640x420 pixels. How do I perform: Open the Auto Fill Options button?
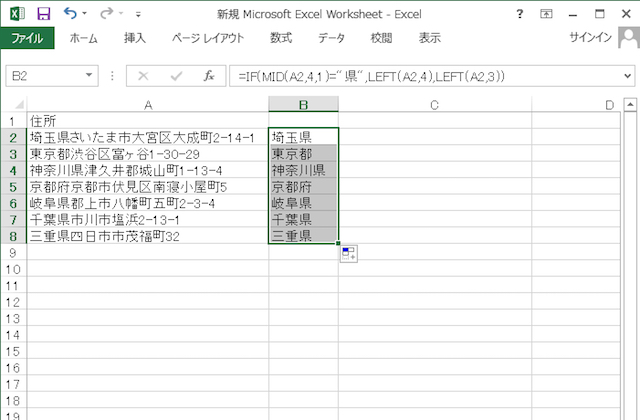point(350,255)
